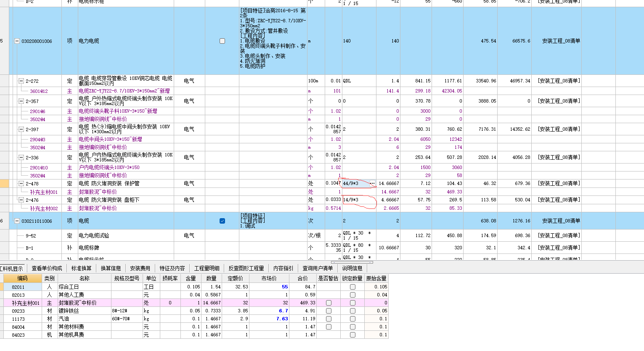Screen dimensions: 644x351
Task: Collapse the 2-336 quota row
Action: (21, 158)
